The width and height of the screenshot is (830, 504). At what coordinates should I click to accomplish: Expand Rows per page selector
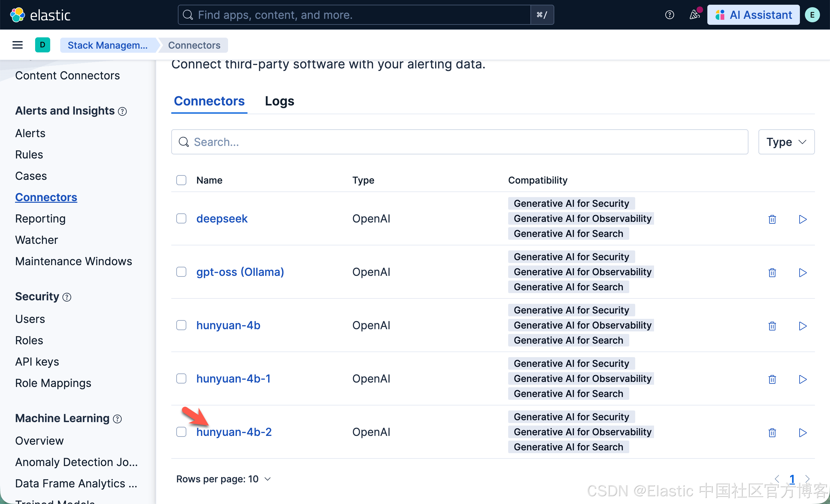point(223,479)
